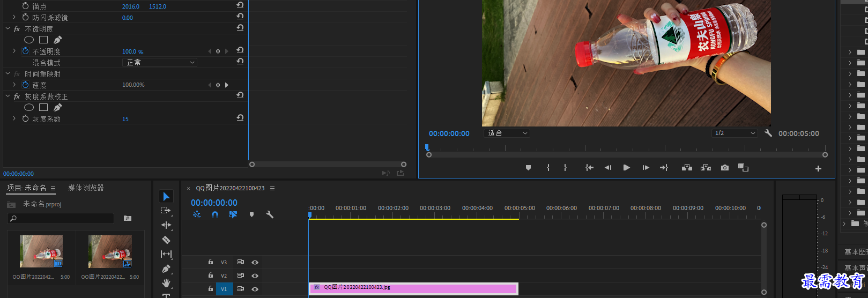Reset the 锚点 parameter

pos(240,5)
